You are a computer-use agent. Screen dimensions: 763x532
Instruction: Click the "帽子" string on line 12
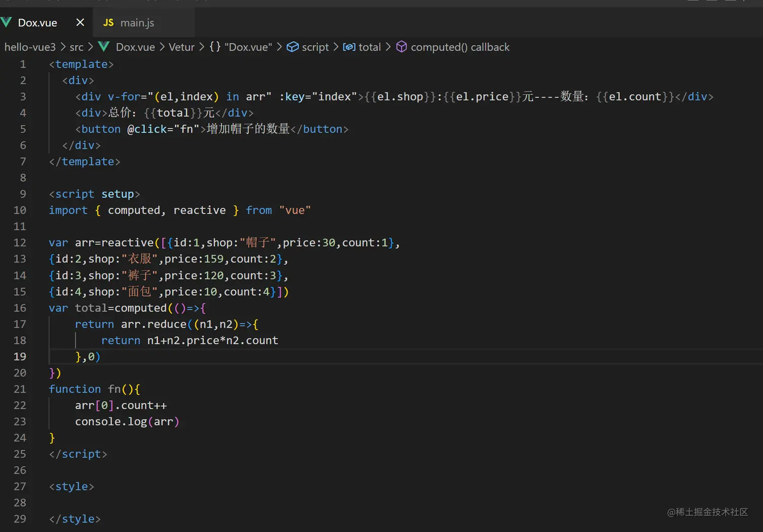point(258,243)
